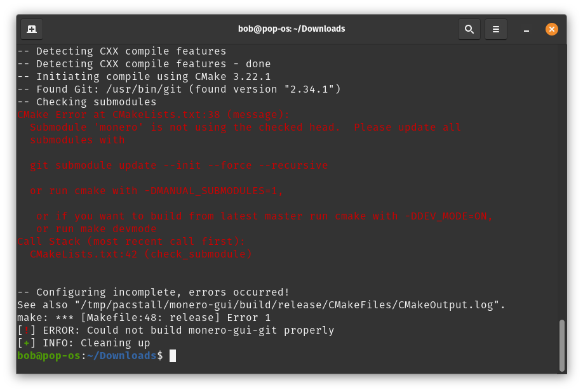583x392 pixels.
Task: Open a new terminal tab
Action: [32, 29]
